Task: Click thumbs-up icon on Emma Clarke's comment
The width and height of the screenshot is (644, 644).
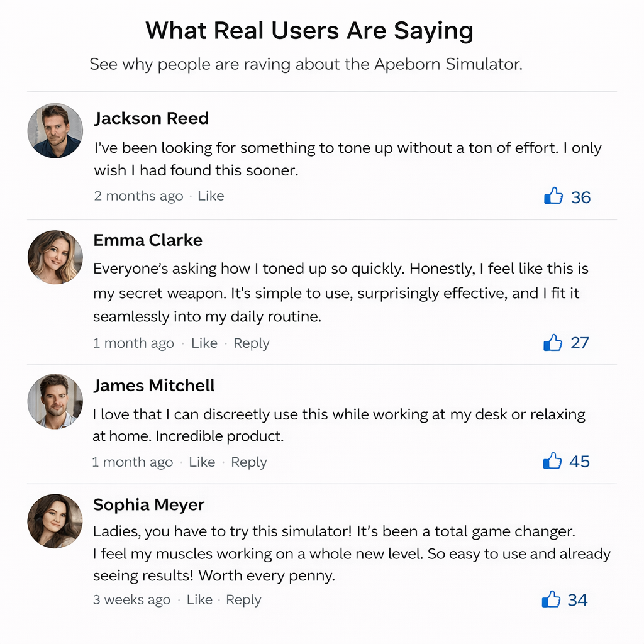Action: coord(553,343)
